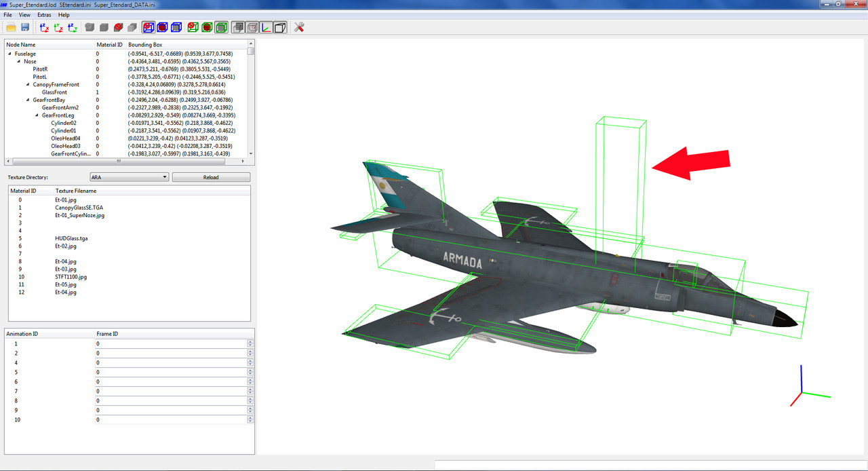Image resolution: width=868 pixels, height=471 pixels.
Task: Select texture Et-05.jpg
Action: pyautogui.click(x=66, y=284)
